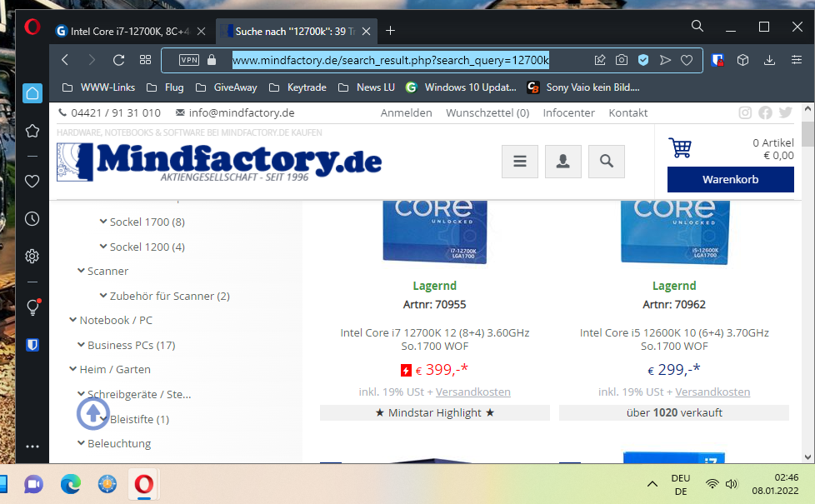
Task: Go back with the browser back arrow
Action: tap(65, 60)
